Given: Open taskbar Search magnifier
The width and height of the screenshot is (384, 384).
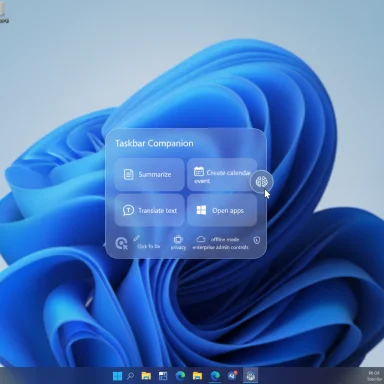Looking at the screenshot, I should (130, 376).
